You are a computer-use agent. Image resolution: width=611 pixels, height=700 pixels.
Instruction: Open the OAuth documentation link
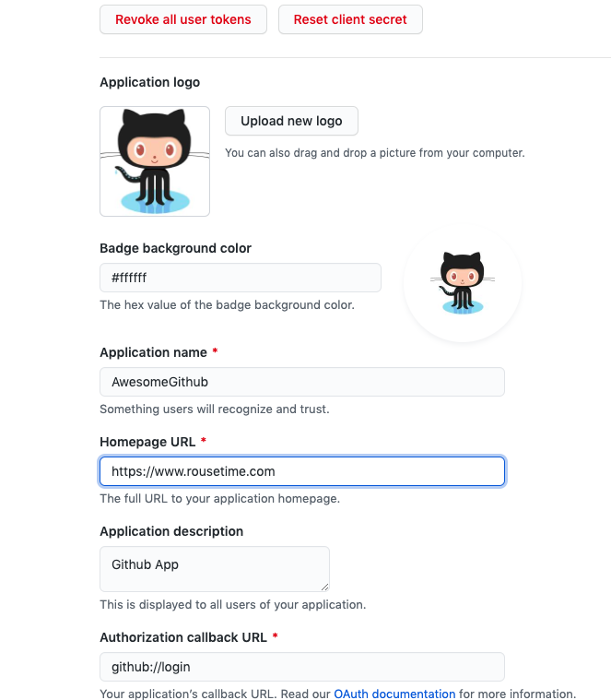point(394,694)
